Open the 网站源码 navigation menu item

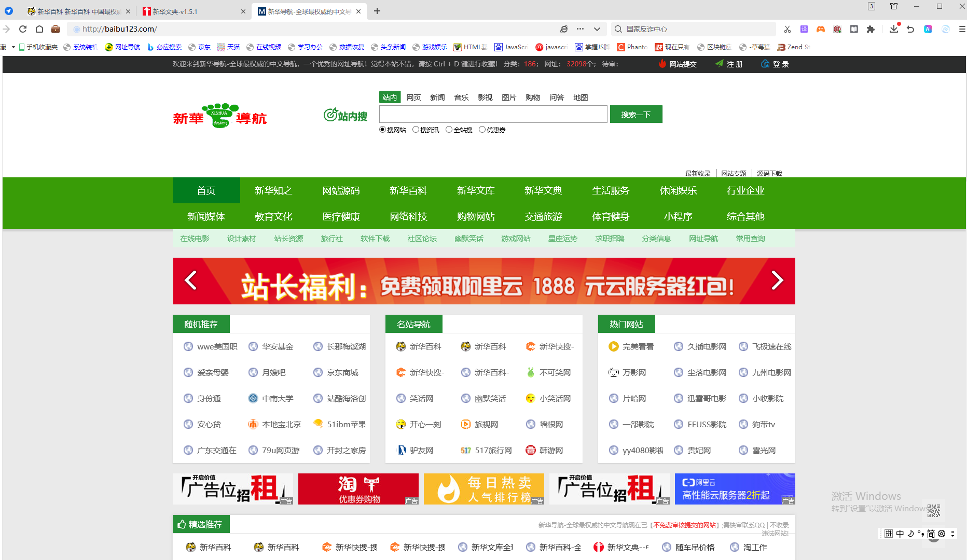click(341, 190)
